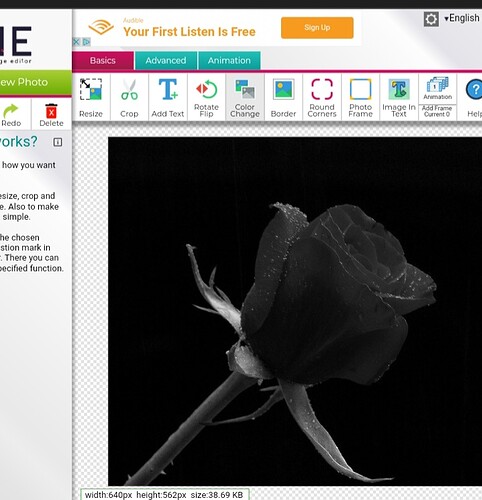The height and width of the screenshot is (500, 482).
Task: Click the Redo arrow button
Action: 11,115
